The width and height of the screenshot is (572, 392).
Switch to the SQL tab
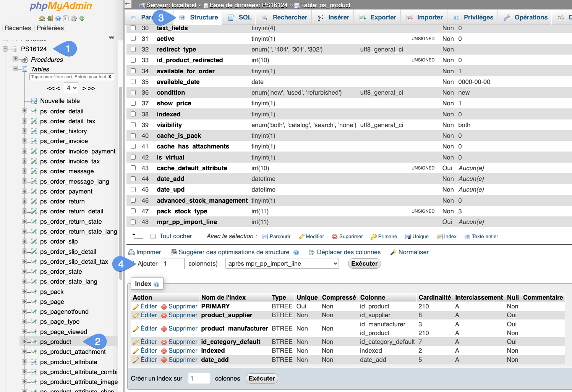pyautogui.click(x=240, y=18)
